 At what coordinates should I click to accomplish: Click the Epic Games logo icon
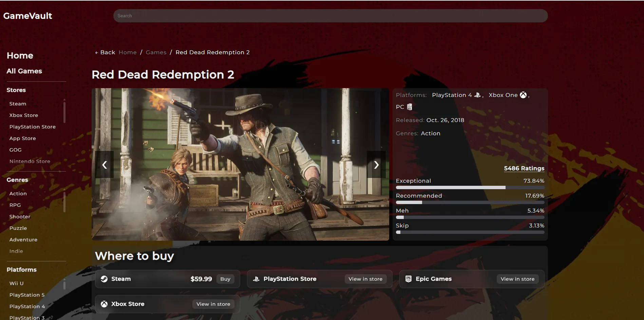point(409,279)
